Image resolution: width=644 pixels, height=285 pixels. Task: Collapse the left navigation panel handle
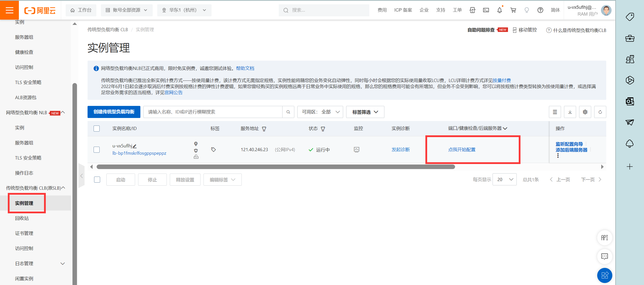82,176
